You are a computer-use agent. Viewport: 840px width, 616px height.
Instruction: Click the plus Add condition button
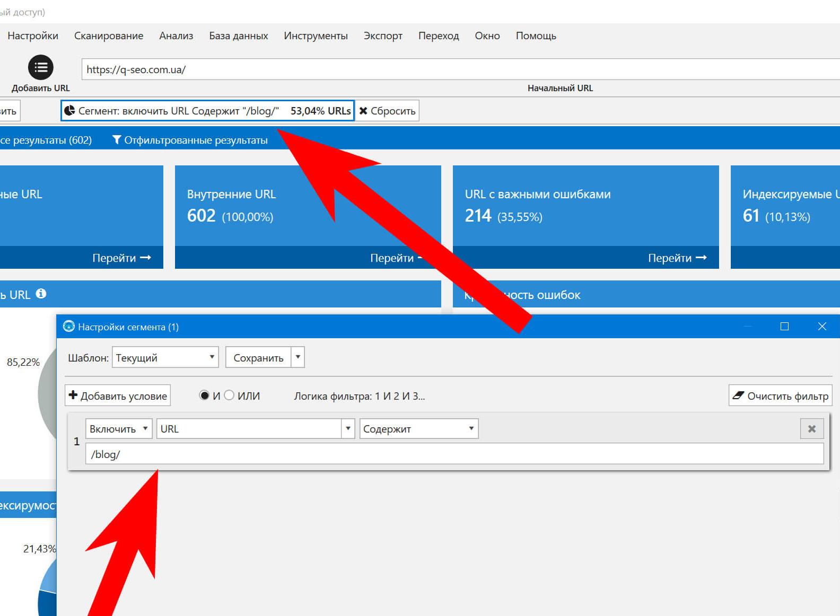click(x=118, y=396)
